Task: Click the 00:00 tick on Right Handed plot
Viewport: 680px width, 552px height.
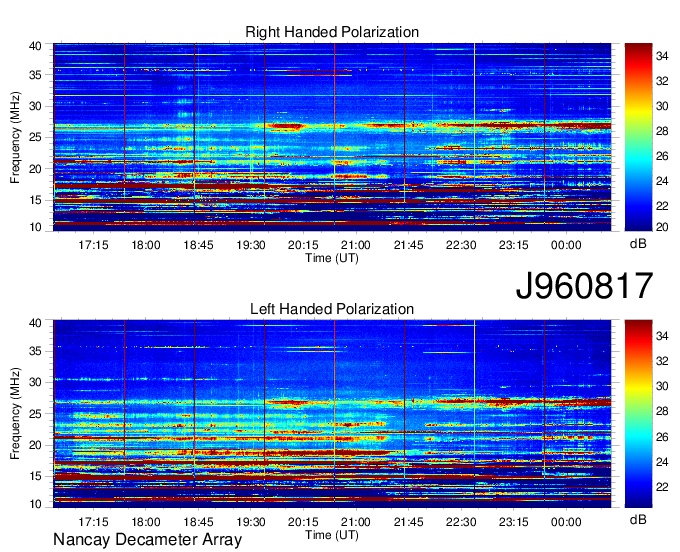Action: pos(566,245)
